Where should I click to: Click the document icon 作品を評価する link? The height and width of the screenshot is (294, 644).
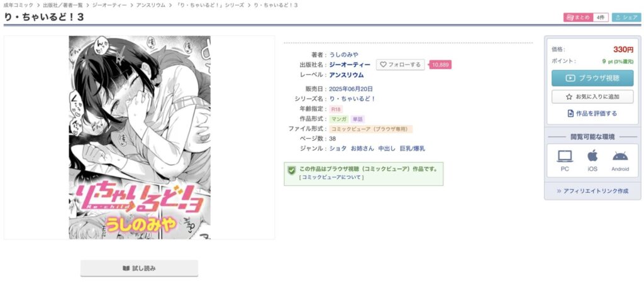592,113
